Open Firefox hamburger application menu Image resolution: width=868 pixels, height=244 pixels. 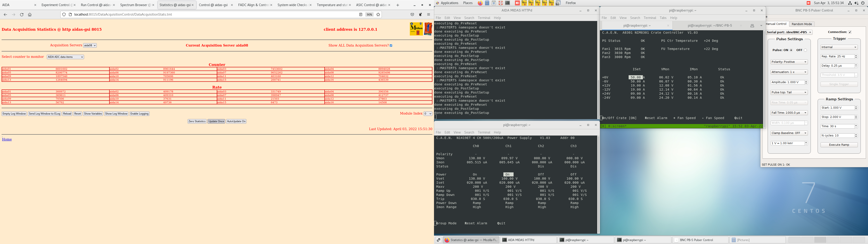click(429, 14)
